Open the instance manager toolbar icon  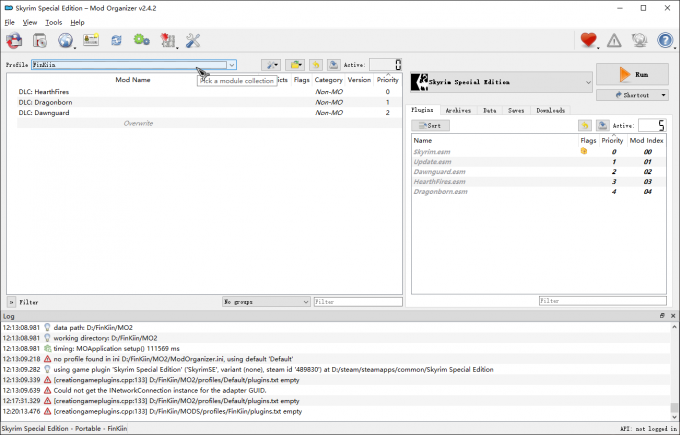tap(14, 41)
